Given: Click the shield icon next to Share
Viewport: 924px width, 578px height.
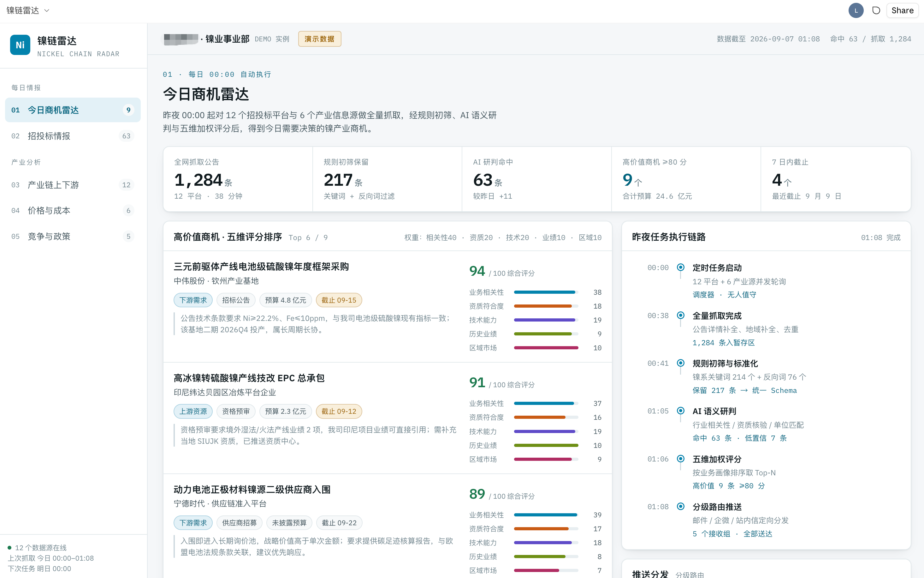Looking at the screenshot, I should [x=876, y=11].
